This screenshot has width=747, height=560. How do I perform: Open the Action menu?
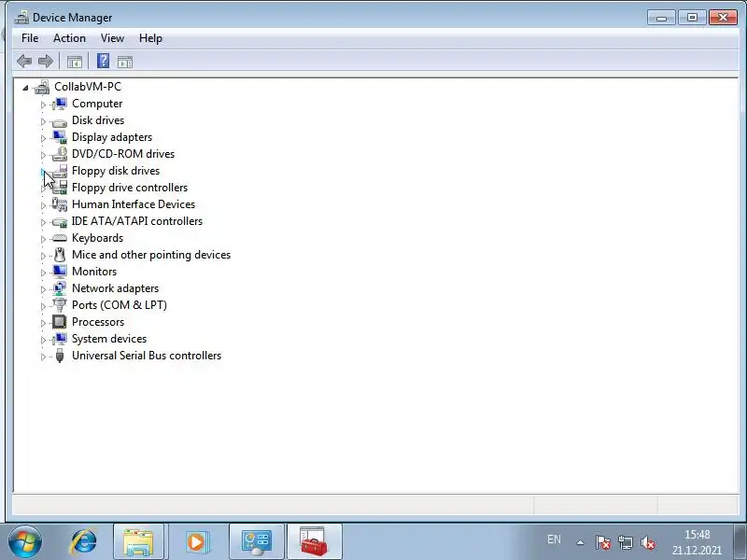69,38
